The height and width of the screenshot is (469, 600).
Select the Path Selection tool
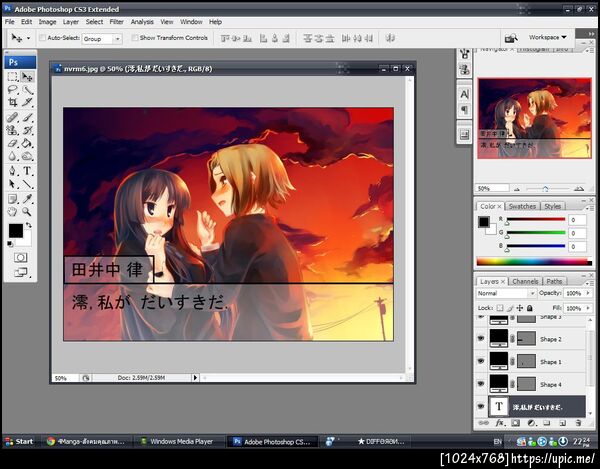click(13, 184)
